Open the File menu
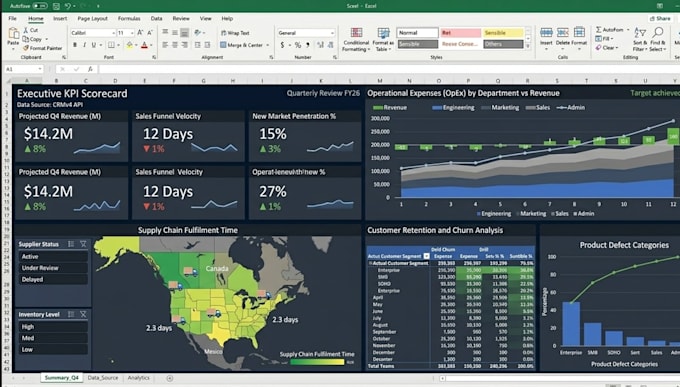This screenshot has width=680, height=387. 13,19
